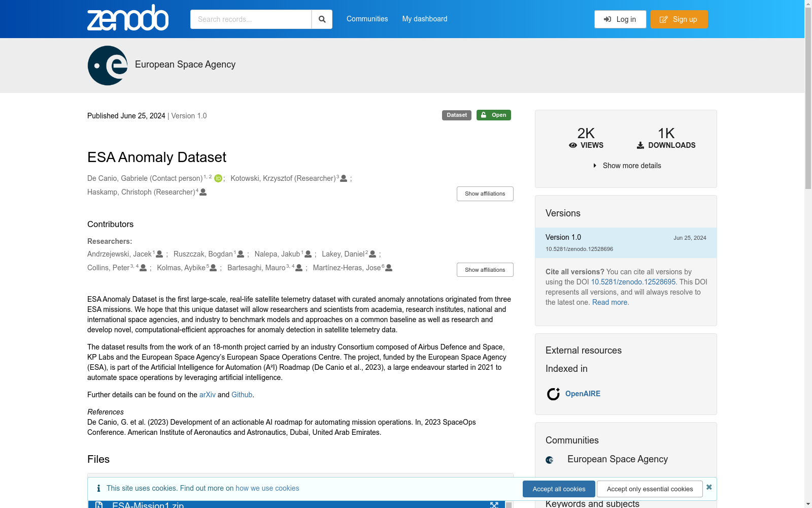Click the Log in button
The width and height of the screenshot is (812, 508).
click(x=620, y=19)
